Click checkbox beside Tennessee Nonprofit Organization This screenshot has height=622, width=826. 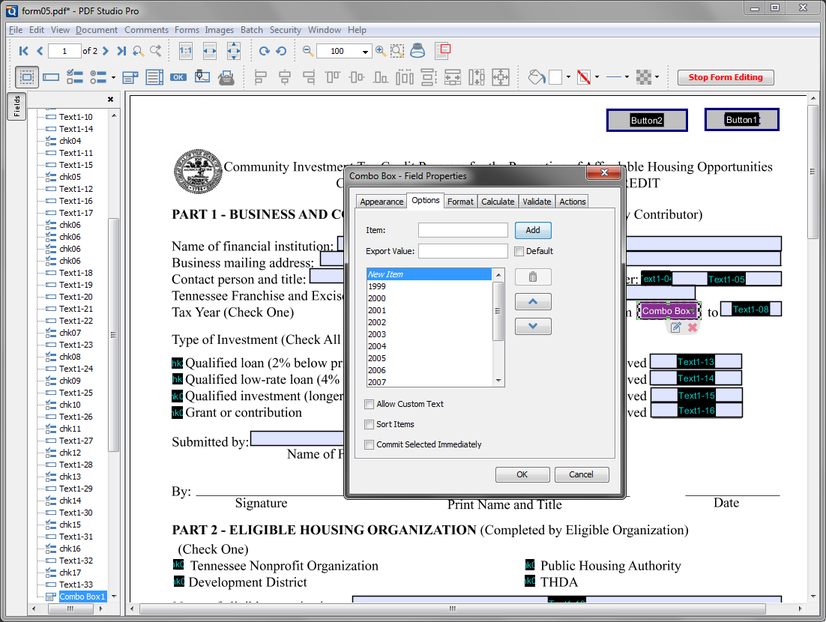[179, 565]
